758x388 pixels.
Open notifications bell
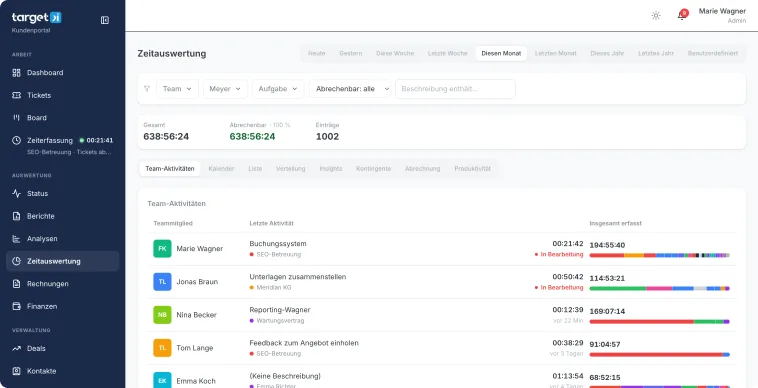tap(682, 15)
